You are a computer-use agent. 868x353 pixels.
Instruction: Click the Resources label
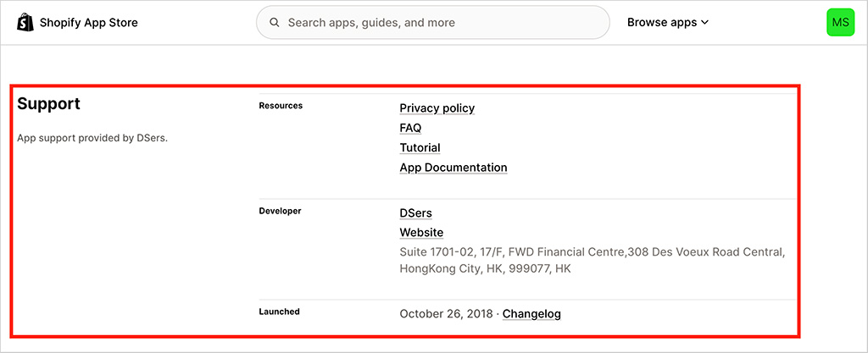point(281,106)
